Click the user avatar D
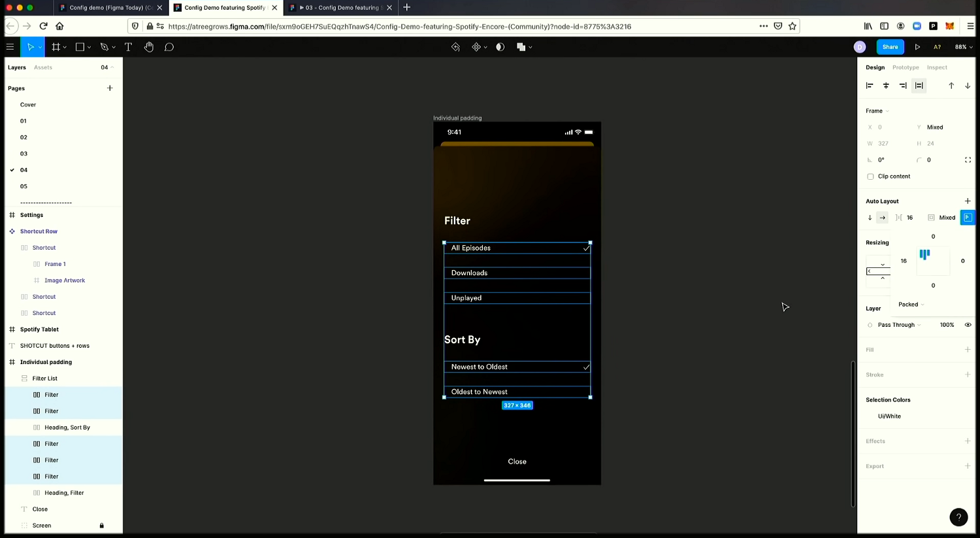Image resolution: width=980 pixels, height=538 pixels. (x=860, y=47)
